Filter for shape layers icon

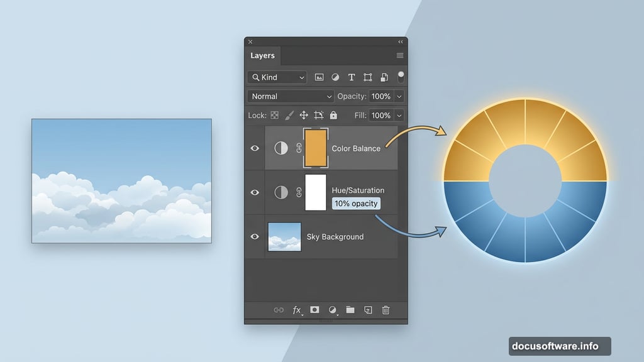point(368,77)
